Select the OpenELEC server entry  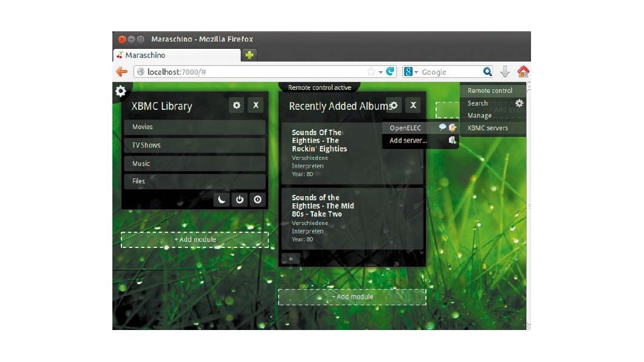[x=405, y=128]
